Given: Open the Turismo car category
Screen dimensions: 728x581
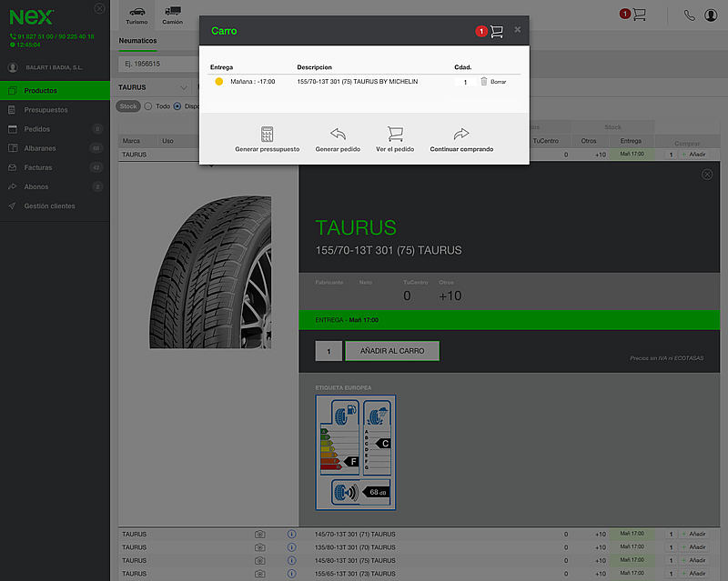Looking at the screenshot, I should click(x=137, y=15).
